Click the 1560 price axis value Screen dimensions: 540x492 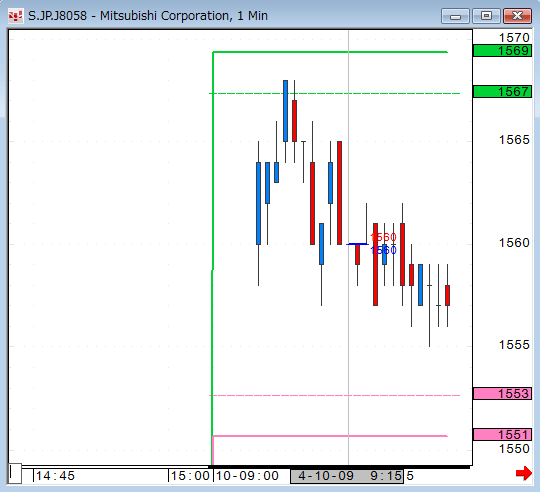[514, 243]
